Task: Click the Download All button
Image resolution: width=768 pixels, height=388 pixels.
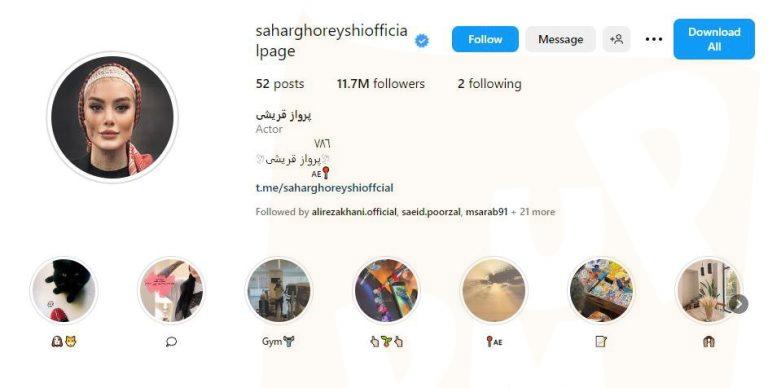Action: pyautogui.click(x=714, y=39)
